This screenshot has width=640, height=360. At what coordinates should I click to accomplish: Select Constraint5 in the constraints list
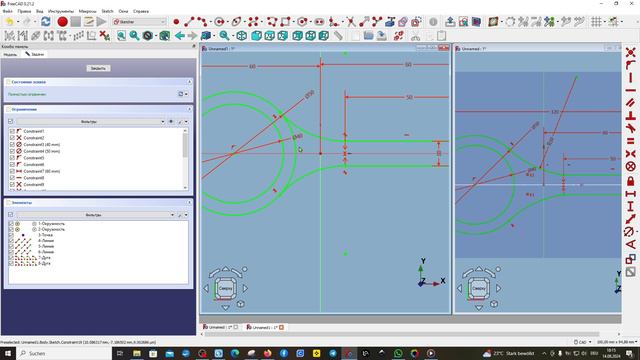click(x=33, y=158)
